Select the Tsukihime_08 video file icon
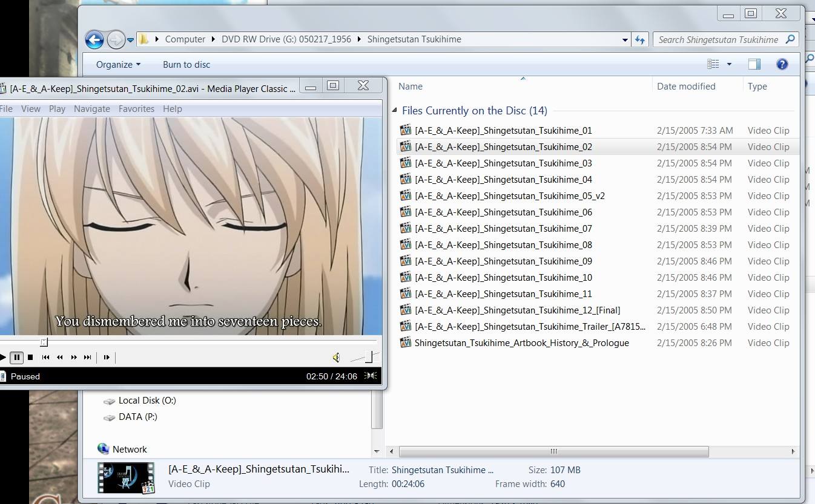815x504 pixels. pos(406,244)
